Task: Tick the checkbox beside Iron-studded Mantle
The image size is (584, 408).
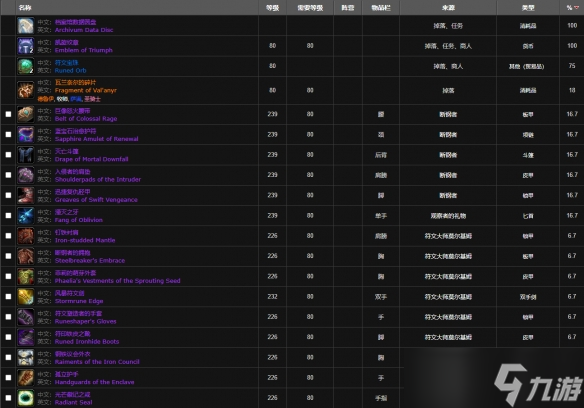Action: click(x=8, y=236)
